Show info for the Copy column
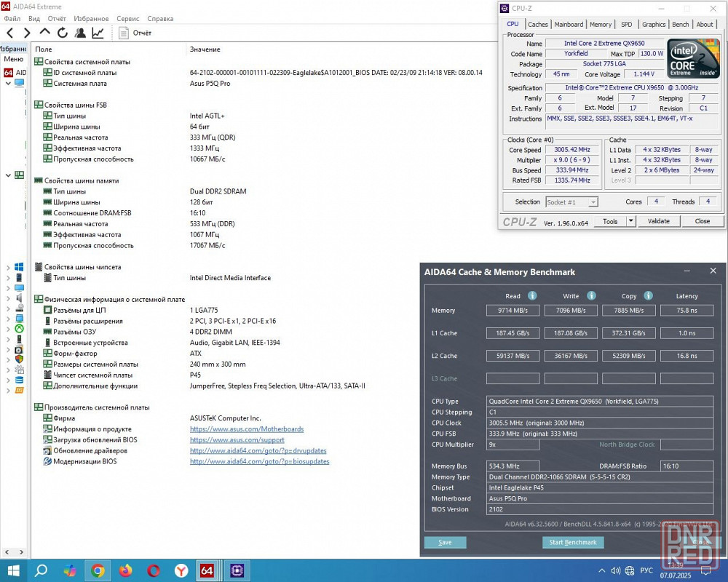728x582 pixels. tap(649, 295)
